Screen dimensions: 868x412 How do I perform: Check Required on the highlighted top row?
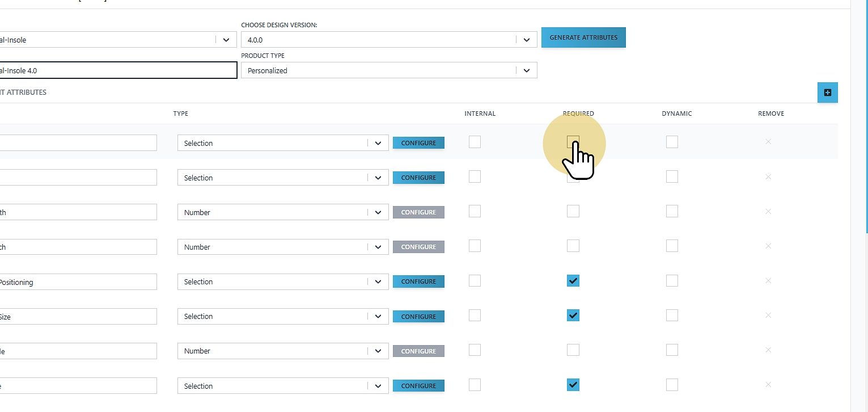click(x=573, y=142)
